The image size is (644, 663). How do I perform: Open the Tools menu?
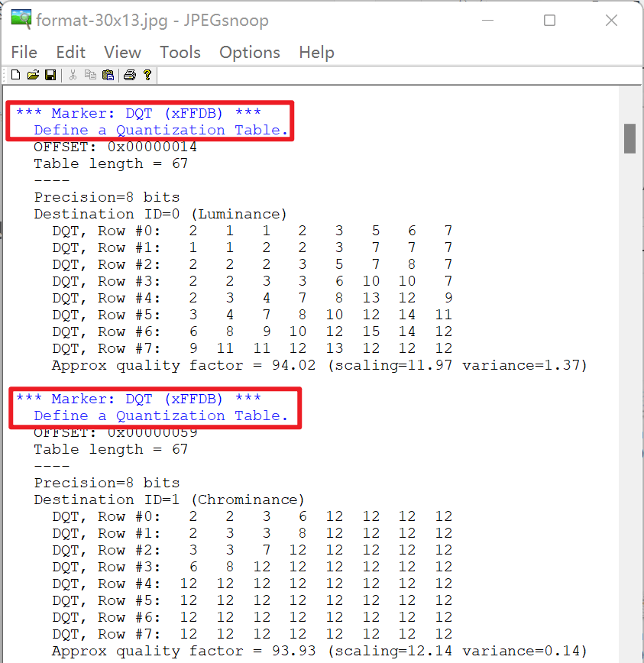180,52
